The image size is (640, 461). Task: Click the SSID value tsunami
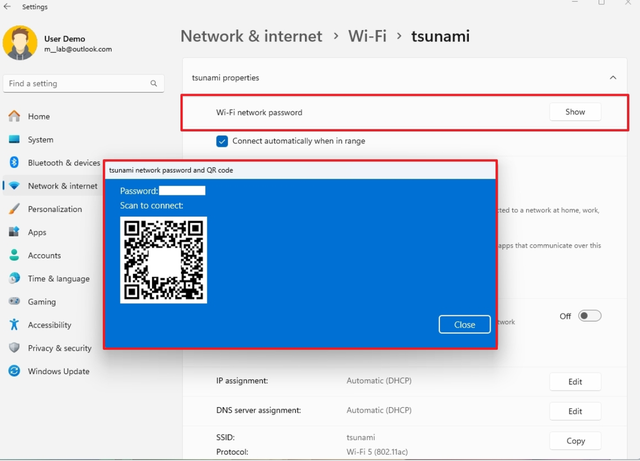[x=361, y=437]
